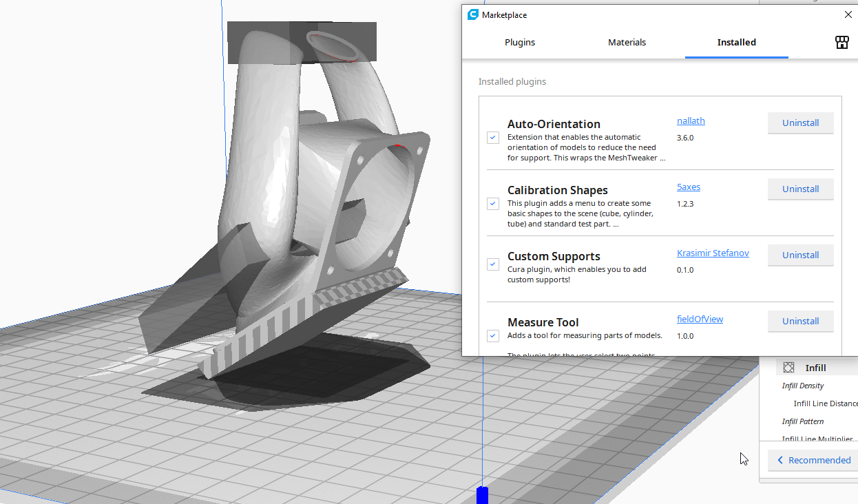Open the fieldOfView author link

pos(700,319)
